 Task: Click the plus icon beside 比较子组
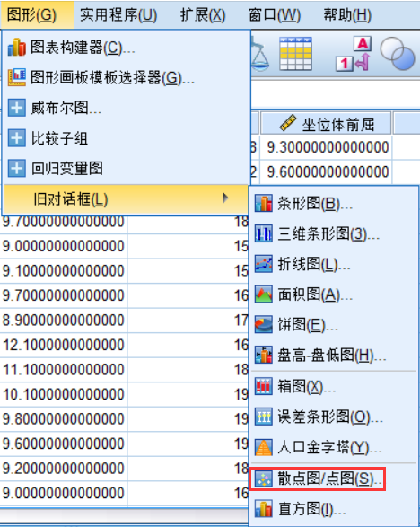point(16,138)
